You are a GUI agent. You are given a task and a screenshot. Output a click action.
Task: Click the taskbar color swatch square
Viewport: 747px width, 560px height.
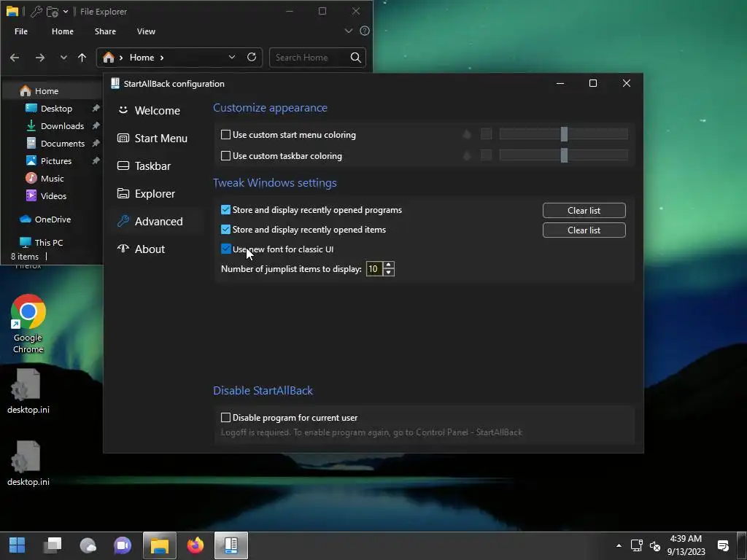[x=486, y=155]
